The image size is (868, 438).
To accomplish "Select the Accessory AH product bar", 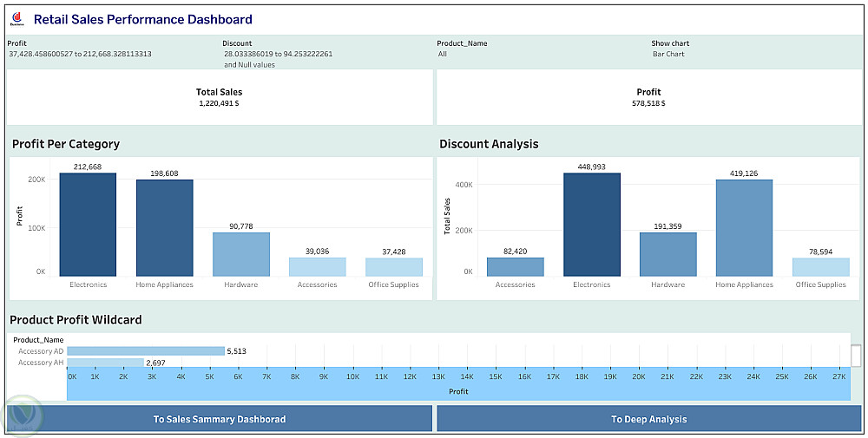I will coord(105,363).
